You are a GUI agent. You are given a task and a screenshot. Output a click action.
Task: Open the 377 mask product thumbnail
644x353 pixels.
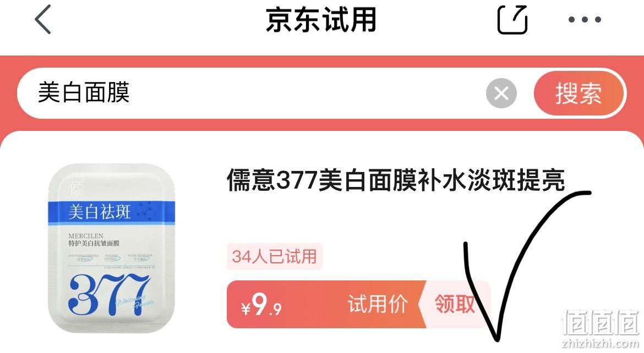112,247
